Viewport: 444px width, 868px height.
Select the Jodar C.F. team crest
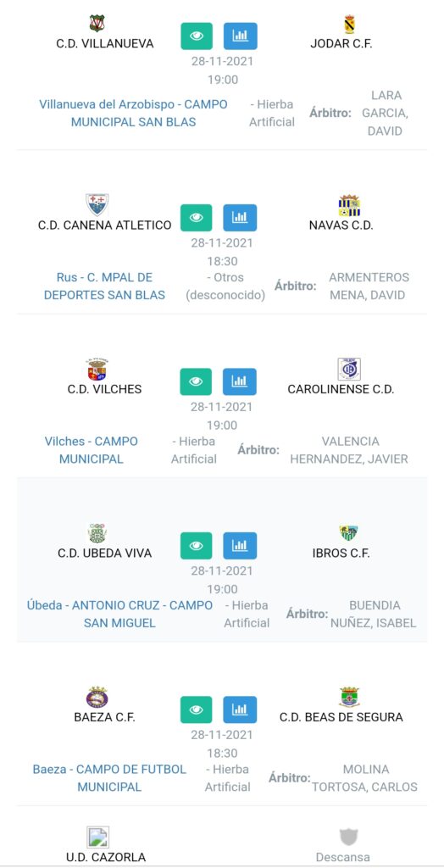point(349,25)
